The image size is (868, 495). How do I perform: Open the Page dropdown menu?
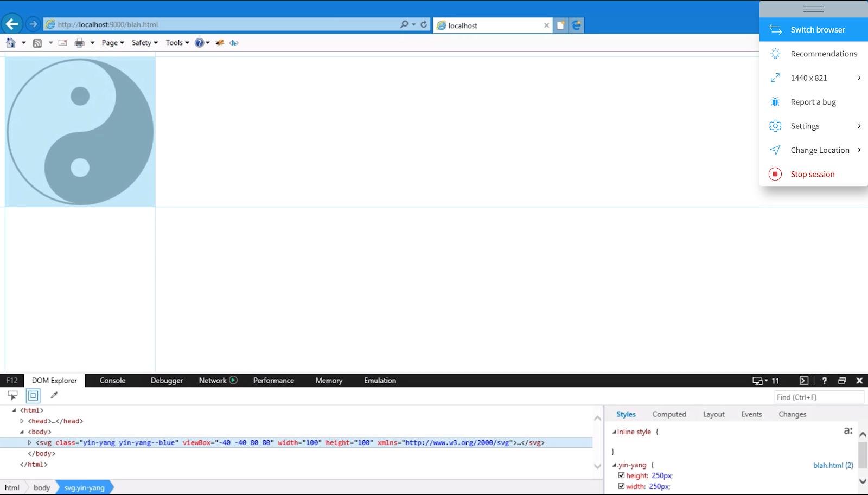(112, 43)
